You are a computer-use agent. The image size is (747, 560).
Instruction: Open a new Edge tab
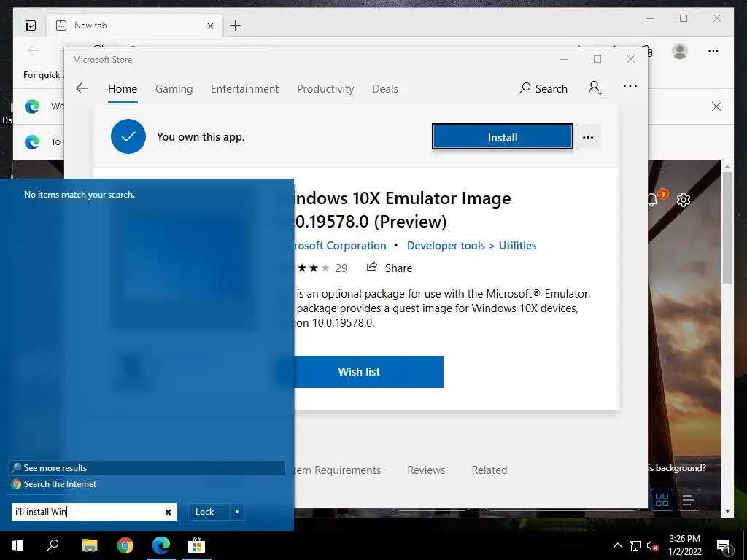(x=236, y=26)
